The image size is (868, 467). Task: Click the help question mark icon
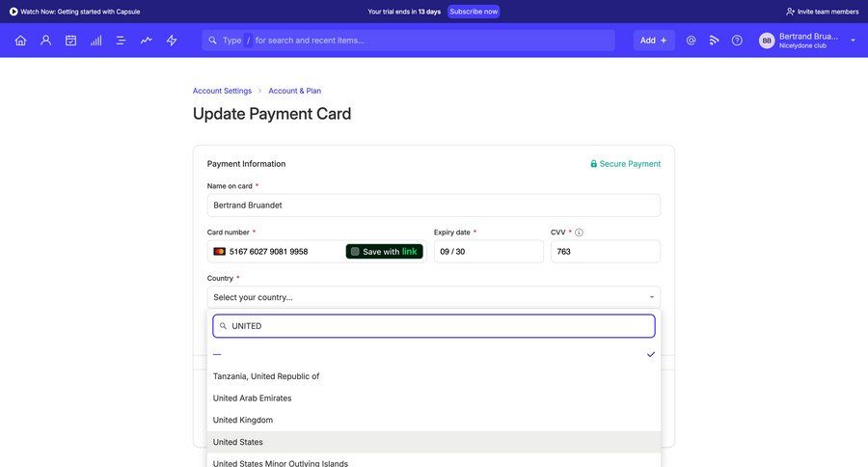737,41
